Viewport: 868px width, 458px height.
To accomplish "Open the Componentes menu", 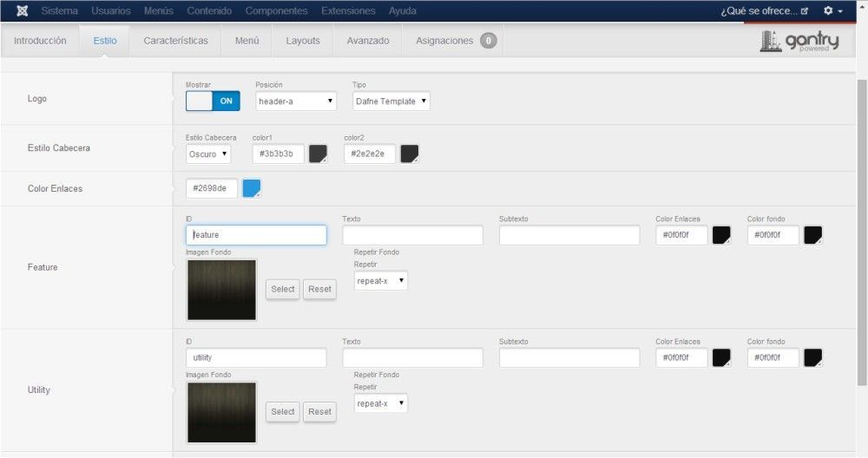I will (276, 10).
